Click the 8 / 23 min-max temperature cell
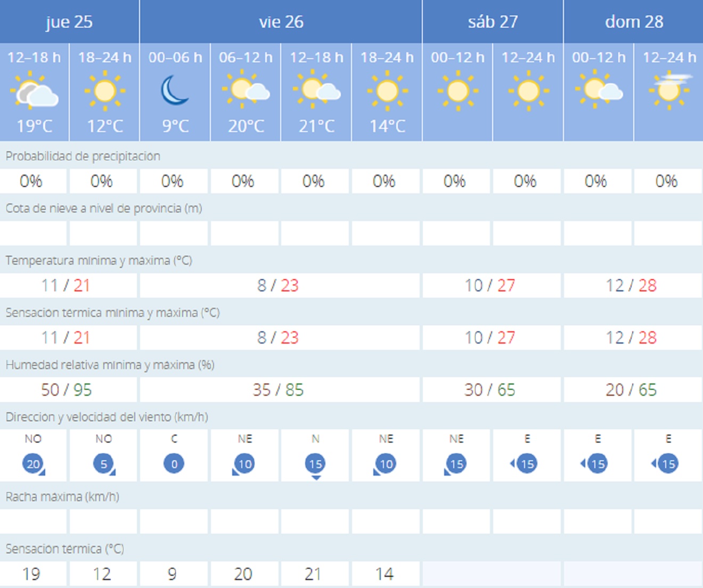 point(278,285)
